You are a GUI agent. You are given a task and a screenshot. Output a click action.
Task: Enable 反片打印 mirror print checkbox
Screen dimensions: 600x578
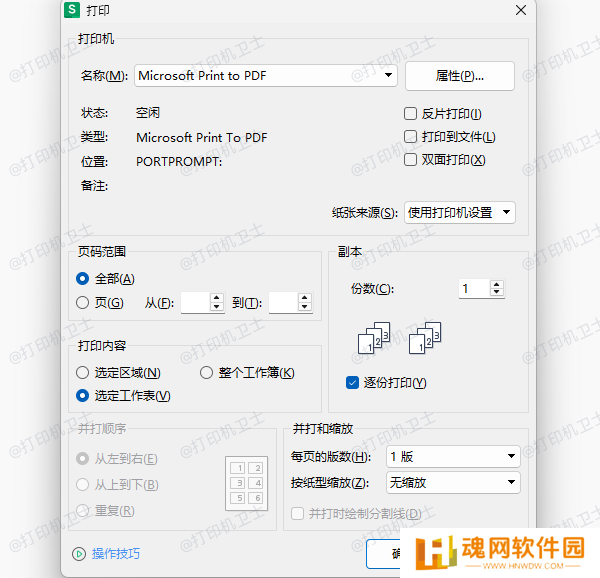[x=410, y=114]
